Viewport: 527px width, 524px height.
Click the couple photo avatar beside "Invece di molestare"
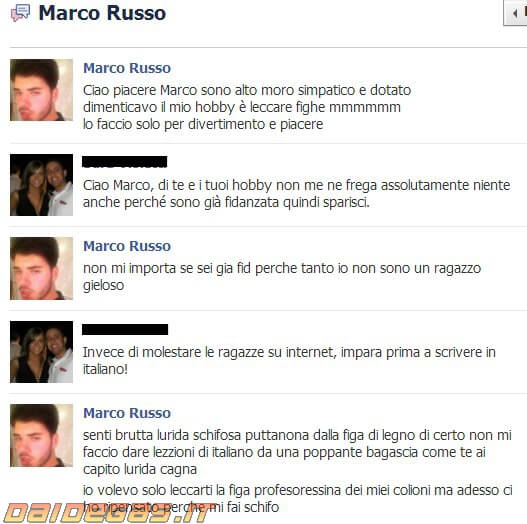coord(41,352)
